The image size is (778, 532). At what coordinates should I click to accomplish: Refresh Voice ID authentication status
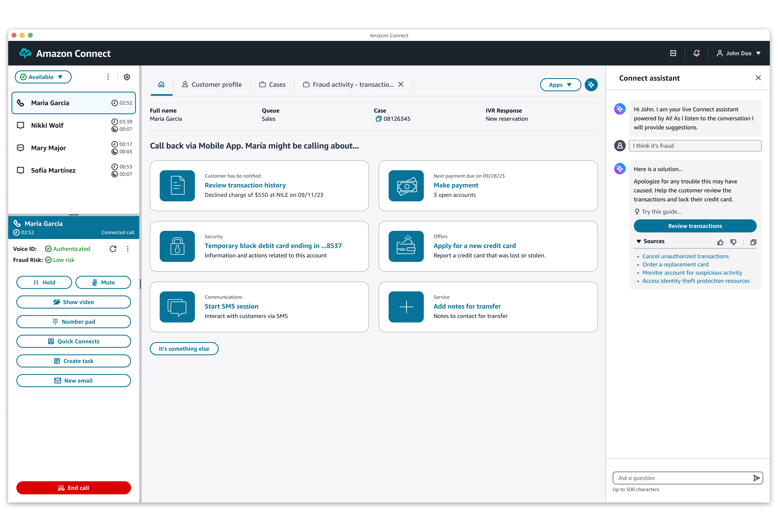click(113, 249)
